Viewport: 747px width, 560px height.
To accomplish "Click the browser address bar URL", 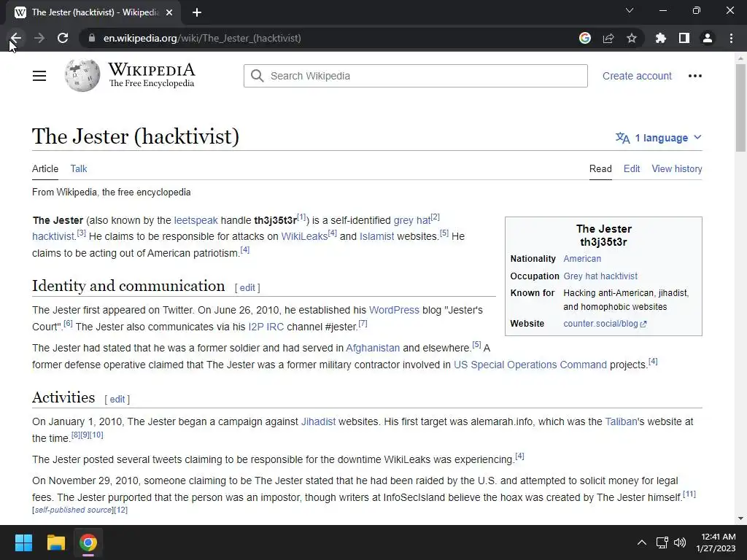I will [x=202, y=38].
